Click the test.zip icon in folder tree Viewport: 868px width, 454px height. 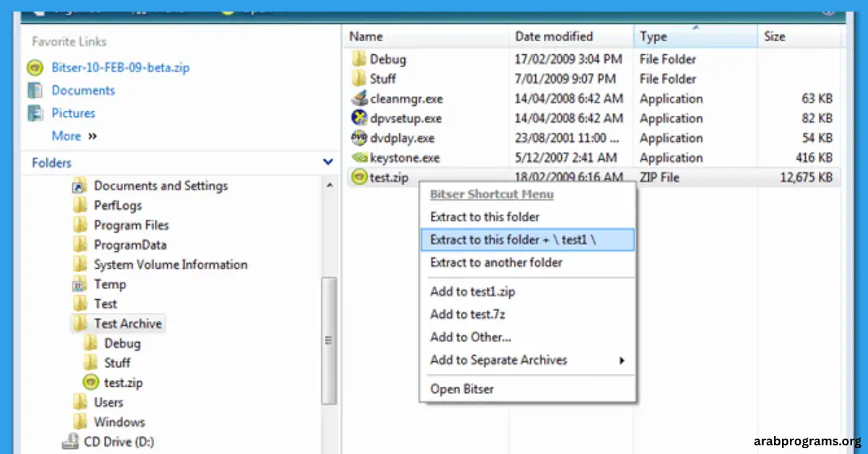pos(90,382)
